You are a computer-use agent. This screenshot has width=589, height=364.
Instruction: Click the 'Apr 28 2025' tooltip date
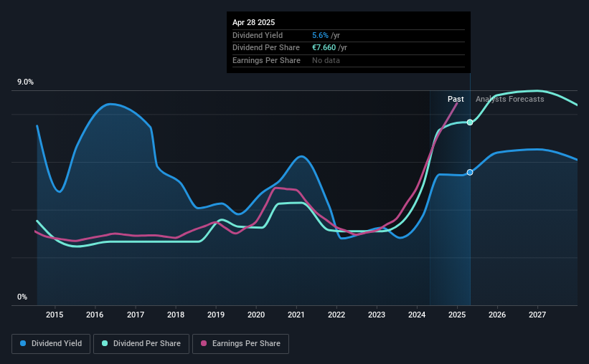[x=253, y=22]
